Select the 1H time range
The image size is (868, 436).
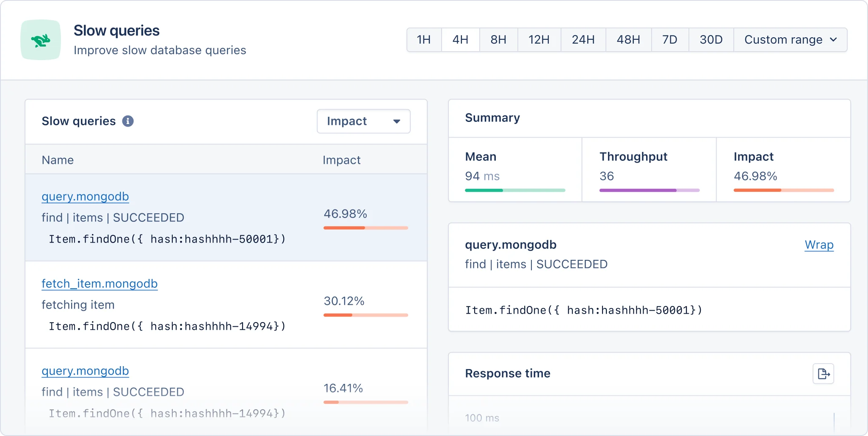coord(424,40)
